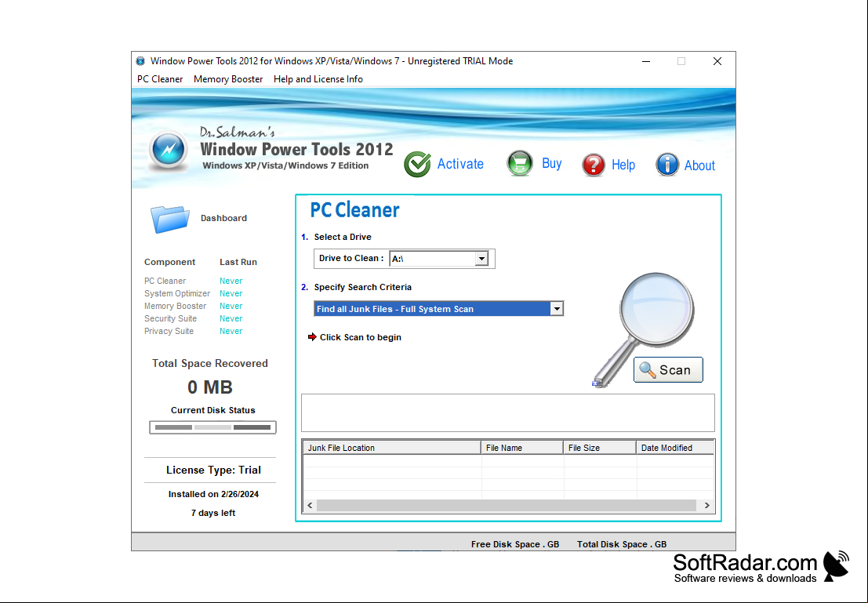Click the empty scan status text box
Viewport: 868px width, 603px height.
[x=508, y=413]
